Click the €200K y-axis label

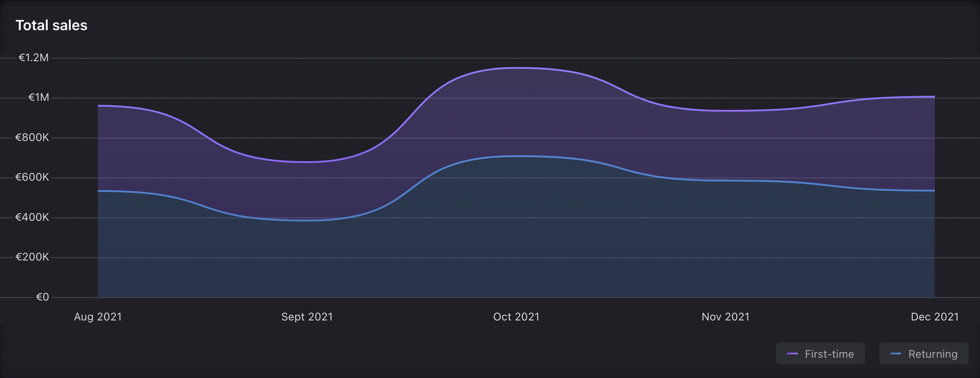[32, 257]
